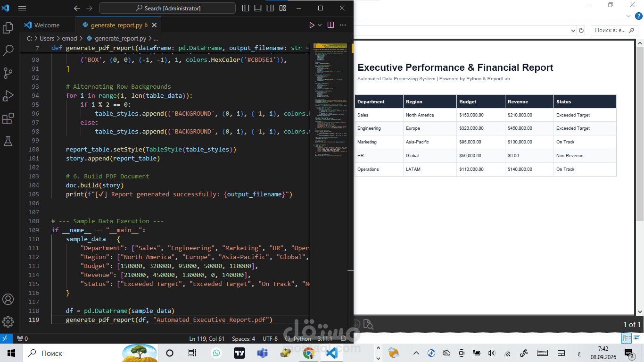Open VS Code hamburger application menu
This screenshot has width=644, height=362.
pyautogui.click(x=22, y=8)
